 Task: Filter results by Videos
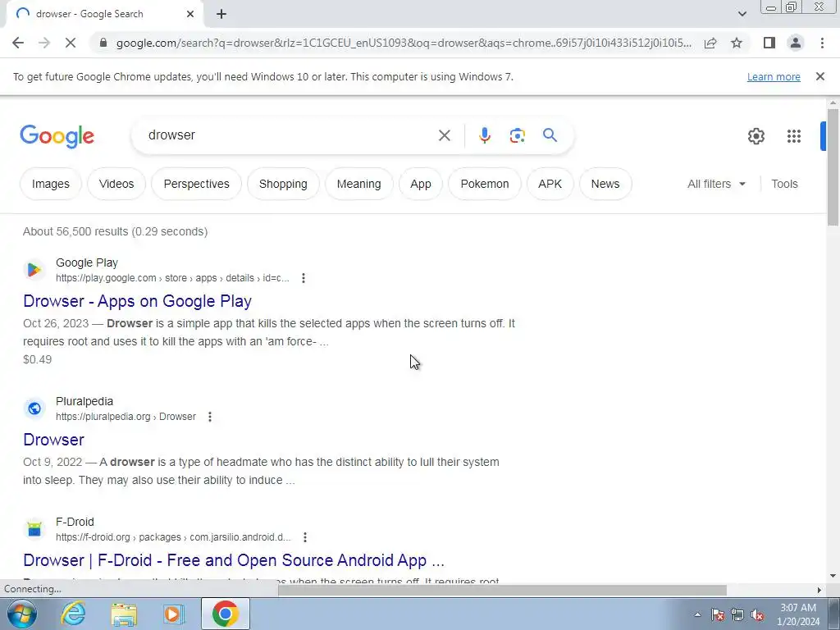click(x=116, y=184)
